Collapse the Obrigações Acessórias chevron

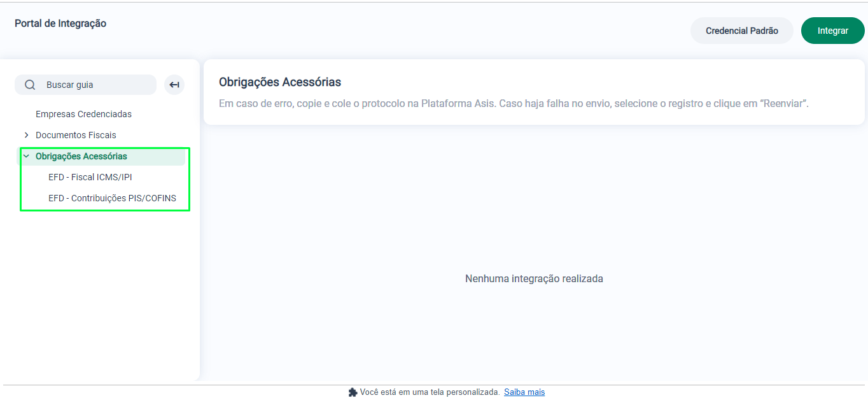click(26, 156)
